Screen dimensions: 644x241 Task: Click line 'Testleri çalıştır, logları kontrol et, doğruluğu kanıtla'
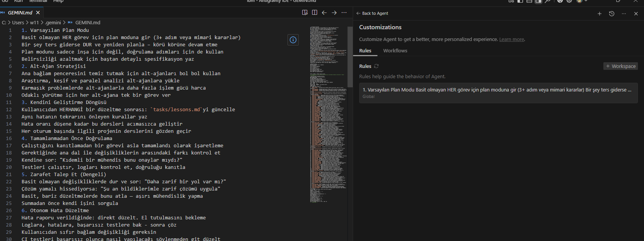pyautogui.click(x=103, y=167)
